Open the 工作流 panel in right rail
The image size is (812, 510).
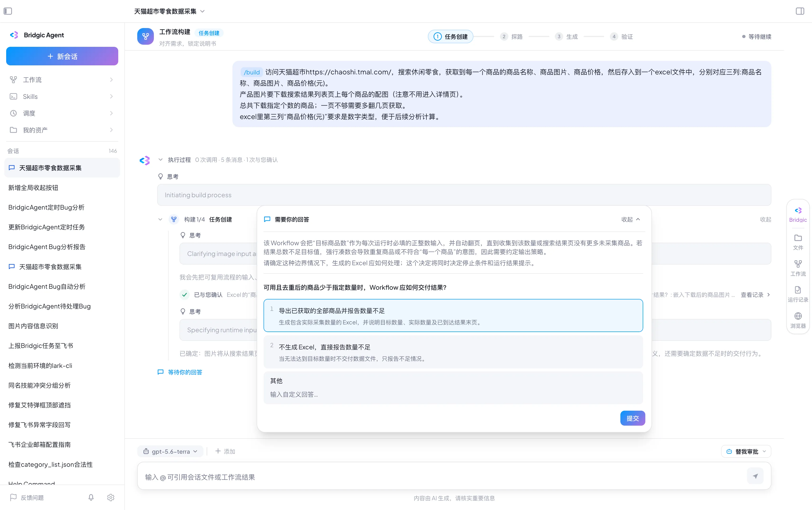tap(798, 269)
